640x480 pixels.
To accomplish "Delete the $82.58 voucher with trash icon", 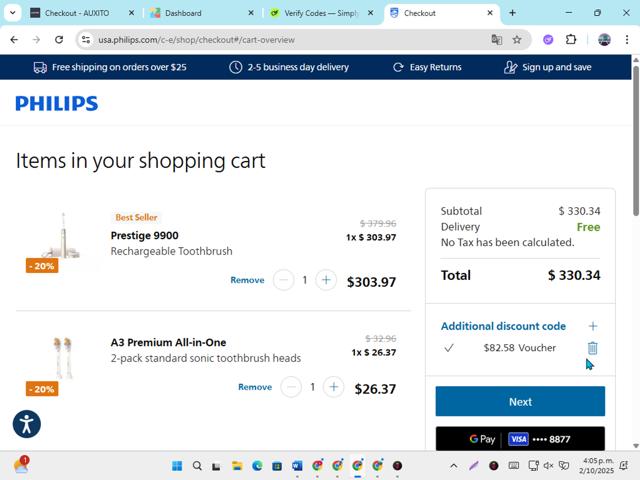I will tap(592, 348).
